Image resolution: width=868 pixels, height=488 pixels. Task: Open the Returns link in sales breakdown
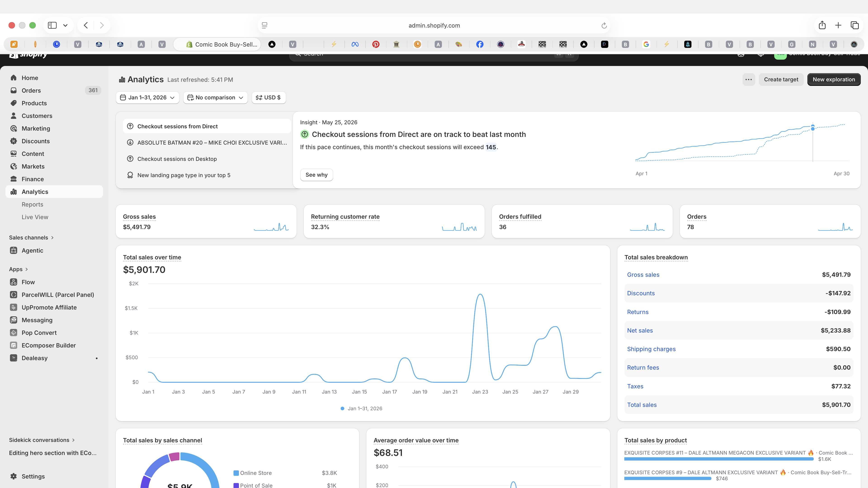pos(638,312)
